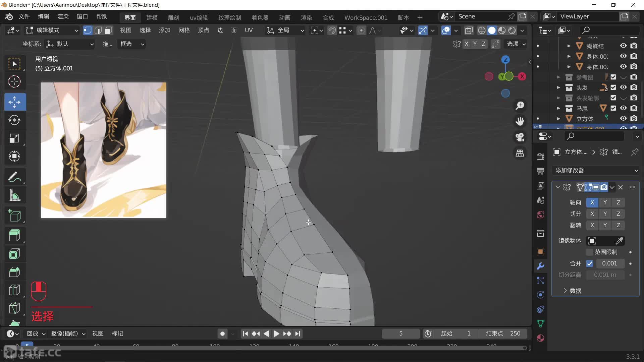The image size is (644, 362).
Task: Switch to the 建模 workspace tab
Action: 152,17
